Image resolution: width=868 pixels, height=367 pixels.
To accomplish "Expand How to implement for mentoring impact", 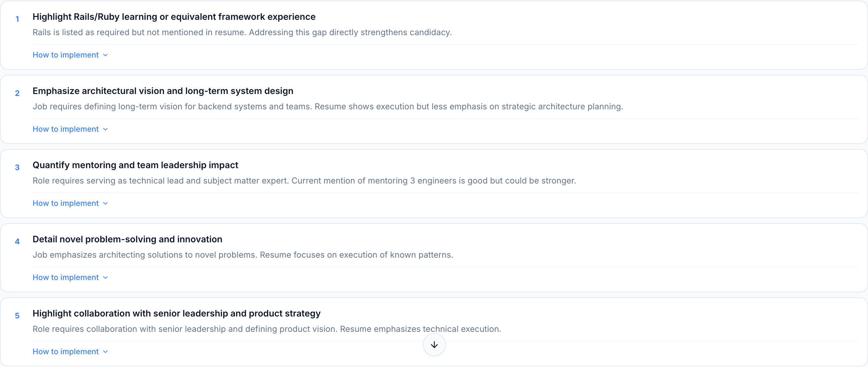I will click(66, 203).
